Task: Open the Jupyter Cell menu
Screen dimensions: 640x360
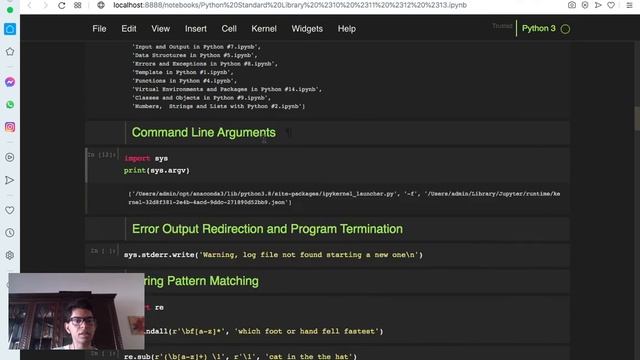Action: click(229, 29)
